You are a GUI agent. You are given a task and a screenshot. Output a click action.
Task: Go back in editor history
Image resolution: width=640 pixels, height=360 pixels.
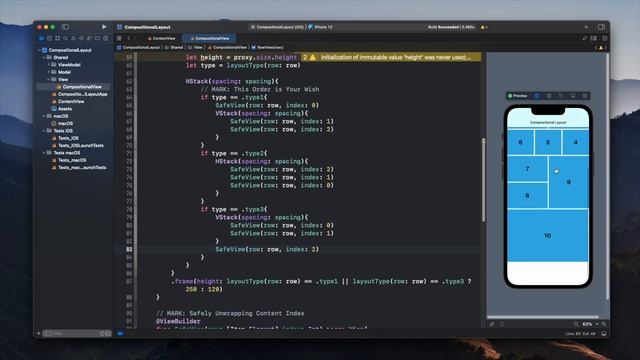tap(129, 38)
